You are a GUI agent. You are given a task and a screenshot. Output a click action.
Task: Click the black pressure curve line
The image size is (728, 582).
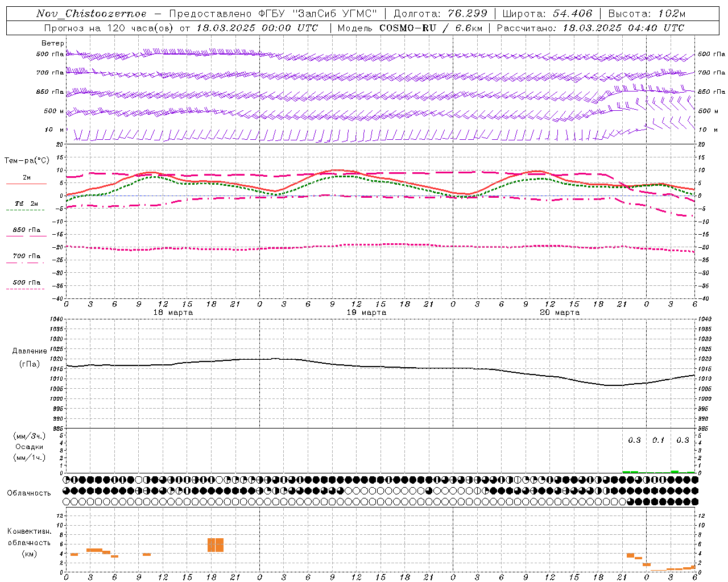point(380,367)
